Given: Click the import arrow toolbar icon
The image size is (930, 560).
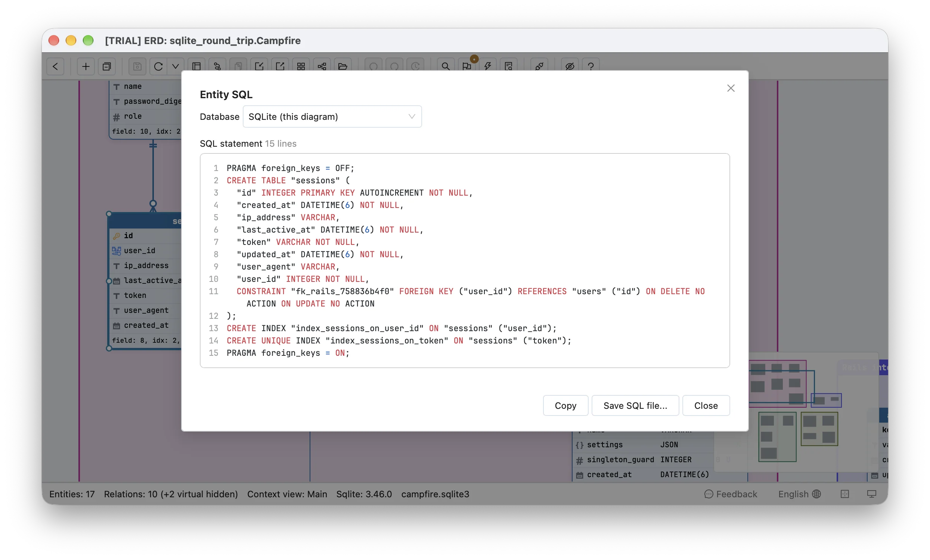Looking at the screenshot, I should point(259,66).
